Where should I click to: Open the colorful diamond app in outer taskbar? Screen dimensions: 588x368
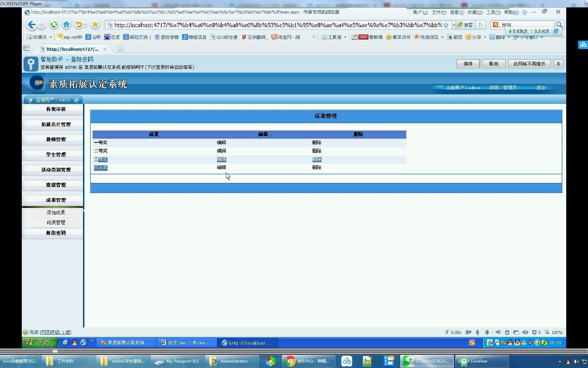coord(271,361)
